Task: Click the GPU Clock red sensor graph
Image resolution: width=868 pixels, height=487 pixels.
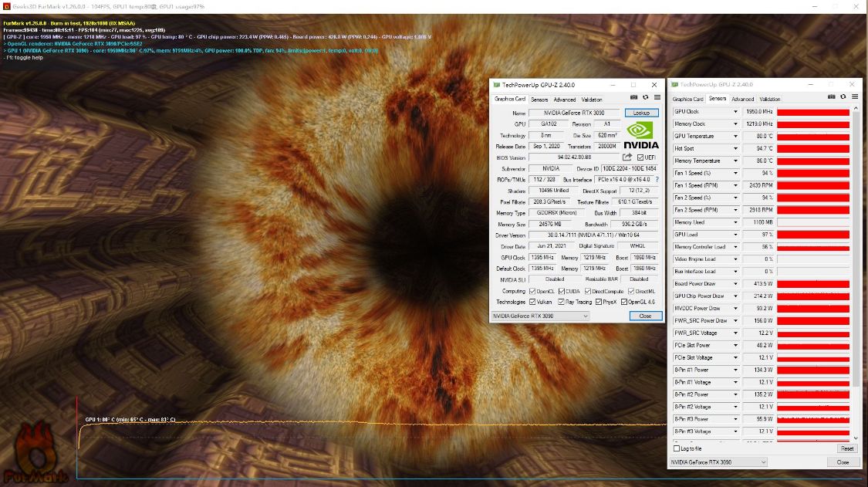Action: tap(813, 112)
